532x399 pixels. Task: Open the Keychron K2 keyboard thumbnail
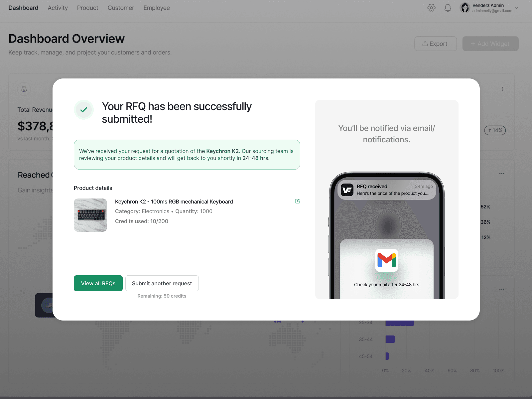click(90, 215)
